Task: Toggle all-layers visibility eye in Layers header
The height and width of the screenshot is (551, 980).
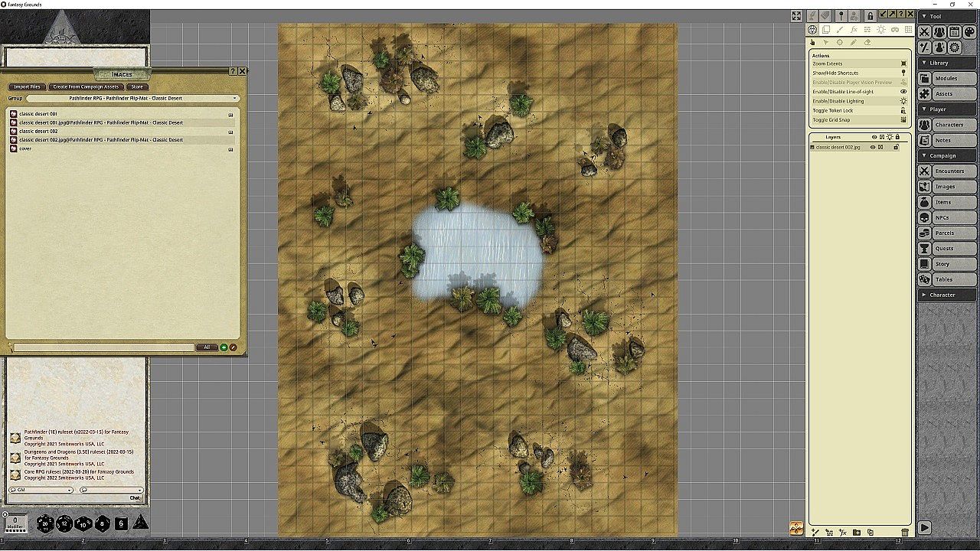Action: [874, 137]
